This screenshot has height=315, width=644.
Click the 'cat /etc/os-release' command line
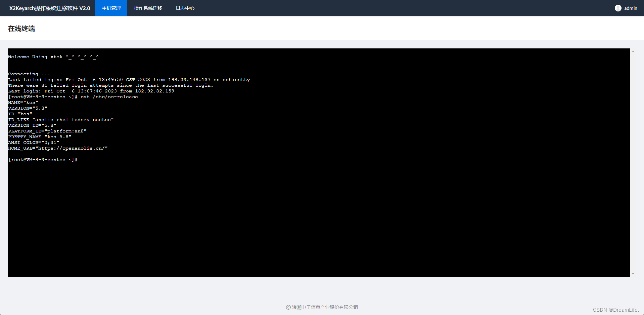click(73, 97)
